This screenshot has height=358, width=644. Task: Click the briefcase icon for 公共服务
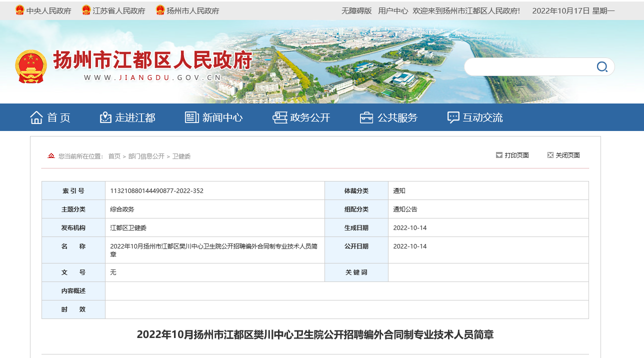tap(366, 117)
